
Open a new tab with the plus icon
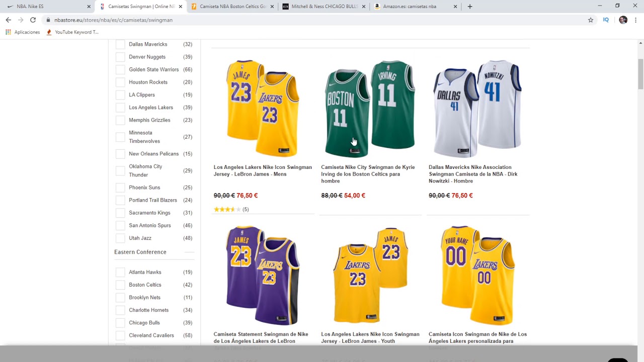coord(470,7)
